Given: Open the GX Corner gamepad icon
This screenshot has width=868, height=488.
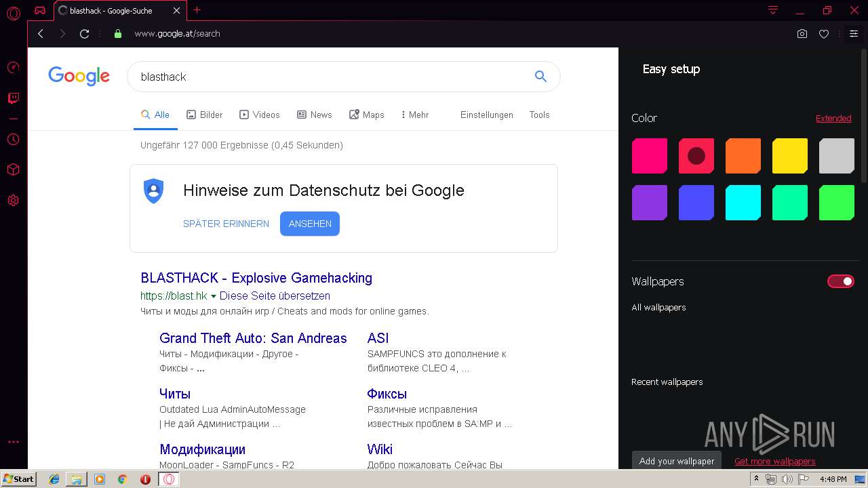Looking at the screenshot, I should click(40, 10).
